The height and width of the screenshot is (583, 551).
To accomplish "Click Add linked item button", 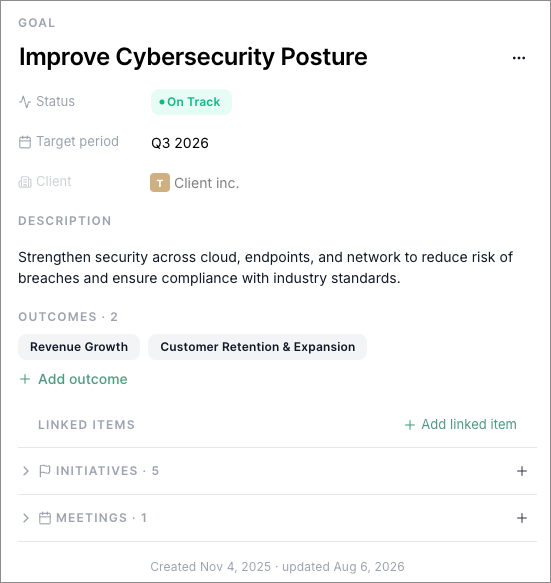I will click(x=460, y=424).
